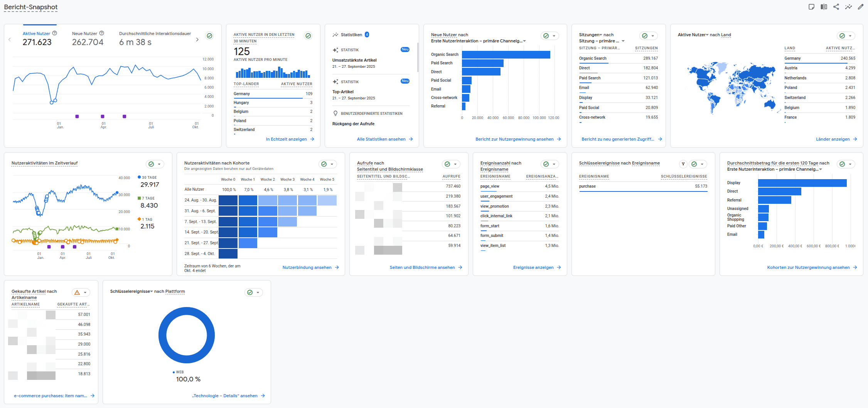The width and height of the screenshot is (868, 408).
Task: Click the compare columns icon
Action: pyautogui.click(x=824, y=7)
